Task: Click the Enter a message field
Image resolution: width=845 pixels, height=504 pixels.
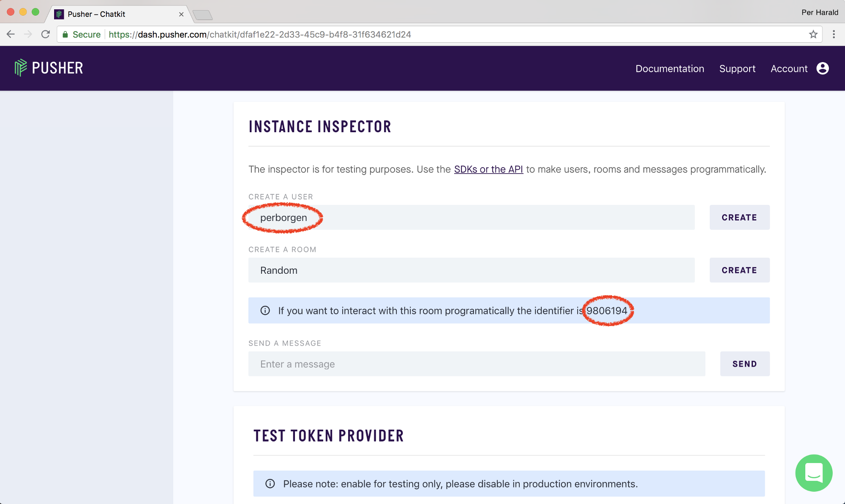Action: point(477,364)
